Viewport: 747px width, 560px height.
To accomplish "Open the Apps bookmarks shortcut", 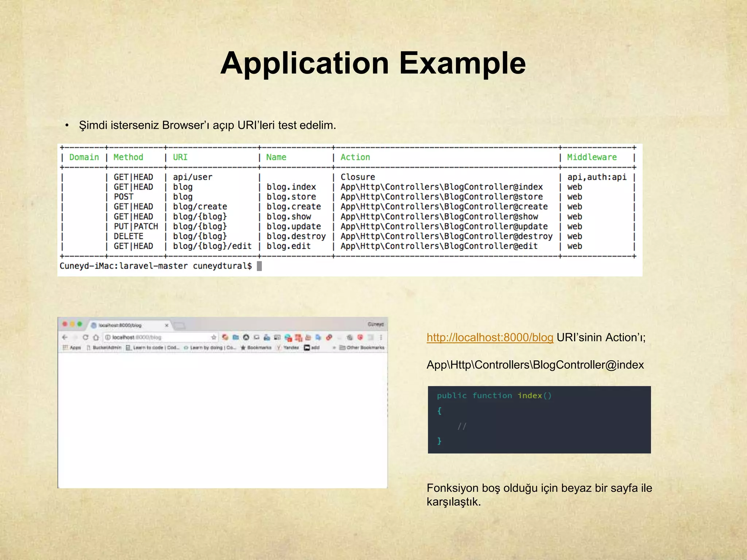I will click(x=72, y=347).
